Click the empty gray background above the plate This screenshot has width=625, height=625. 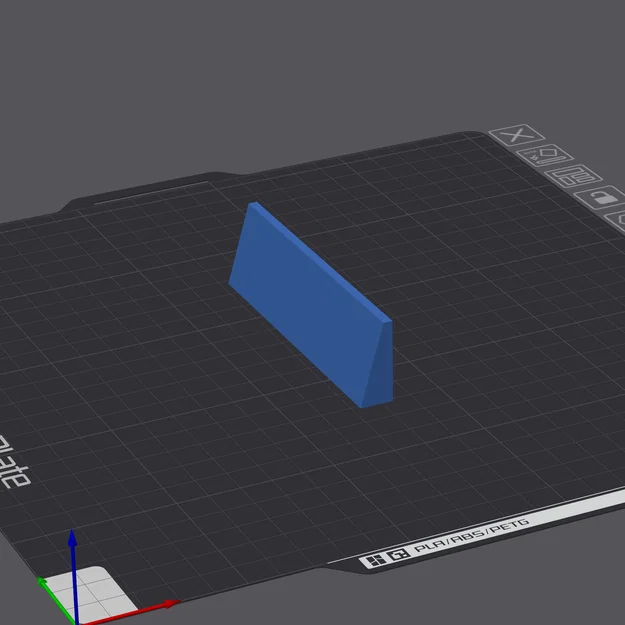tap(279, 72)
